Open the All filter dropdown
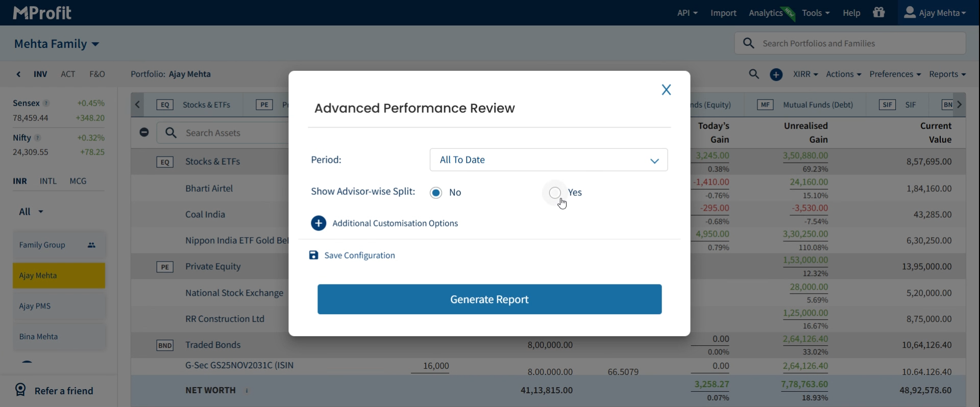Viewport: 980px width, 407px height. click(x=31, y=212)
